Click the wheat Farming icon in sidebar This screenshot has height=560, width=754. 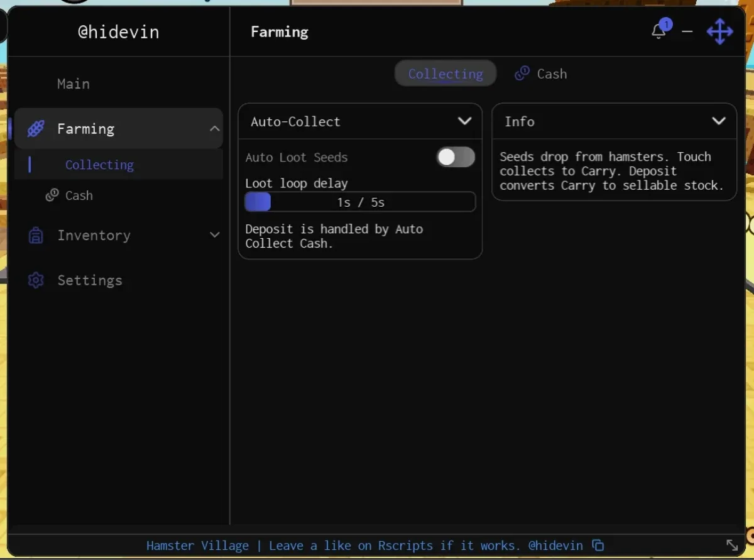(36, 129)
